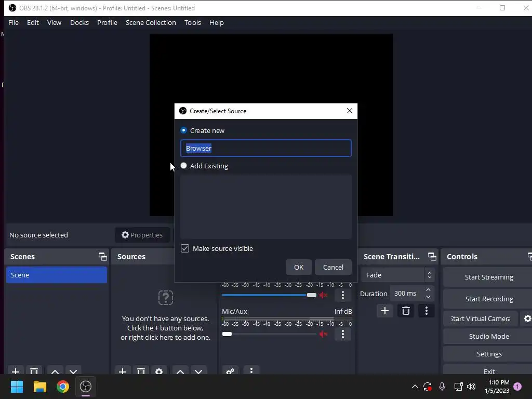Open Advanced Audio Properties gears icon
Screen dimensions: 532x399
(x=230, y=371)
